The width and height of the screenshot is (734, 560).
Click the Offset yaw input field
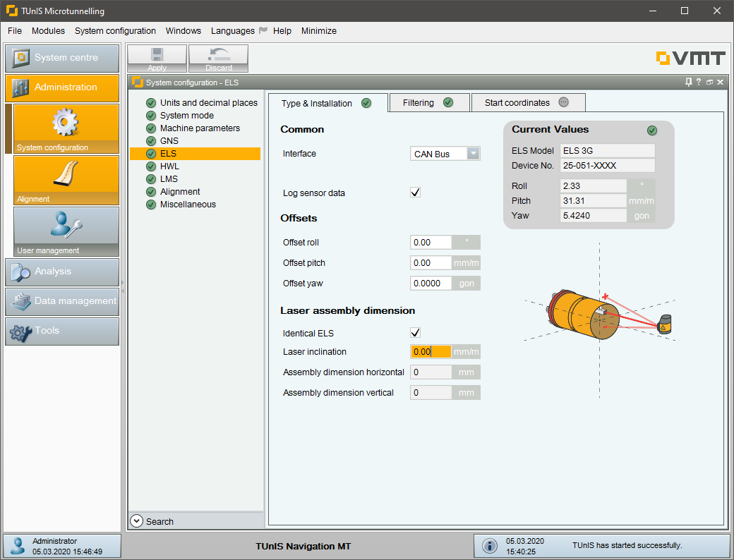point(431,283)
